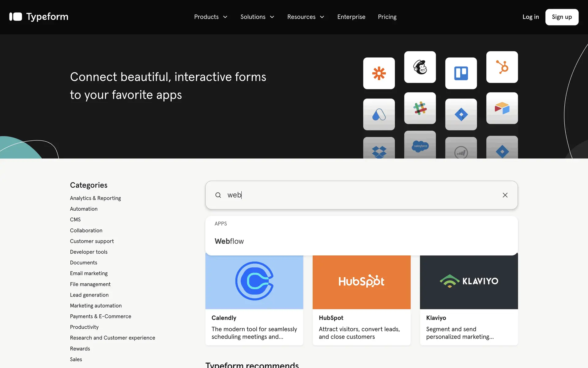
Task: Go to the Pricing page
Action: [387, 17]
